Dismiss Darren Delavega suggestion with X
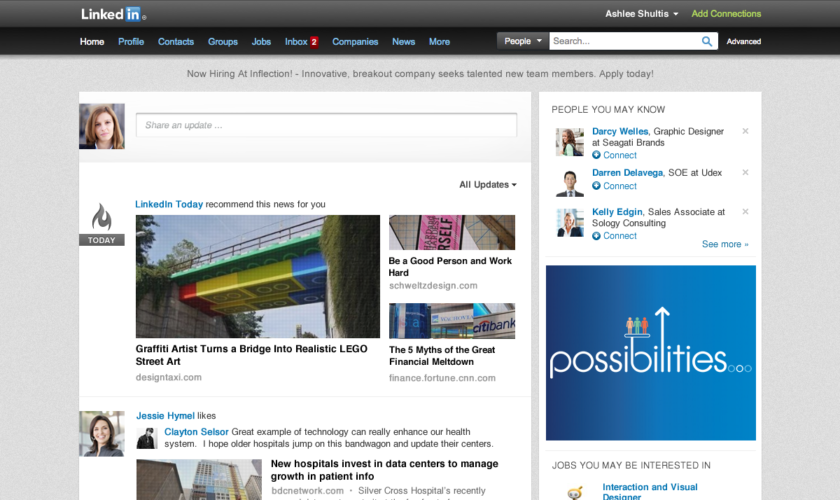Viewport: 840px width, 500px height. click(x=745, y=173)
